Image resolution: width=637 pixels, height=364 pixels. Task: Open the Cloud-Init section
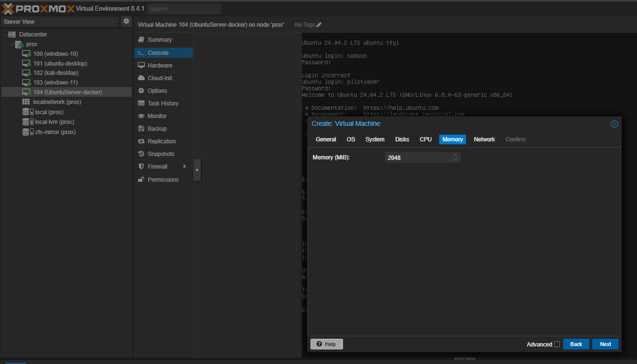click(x=160, y=78)
